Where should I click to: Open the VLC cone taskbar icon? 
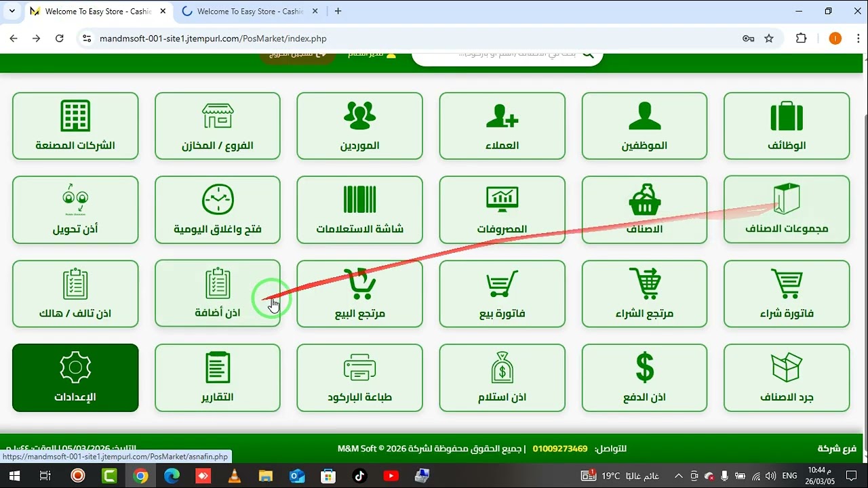pos(235,476)
